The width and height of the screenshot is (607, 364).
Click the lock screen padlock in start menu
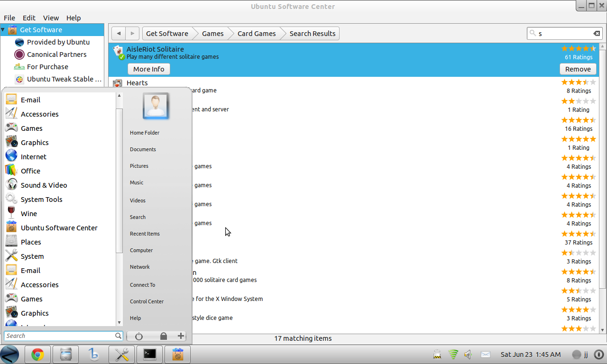(164, 336)
